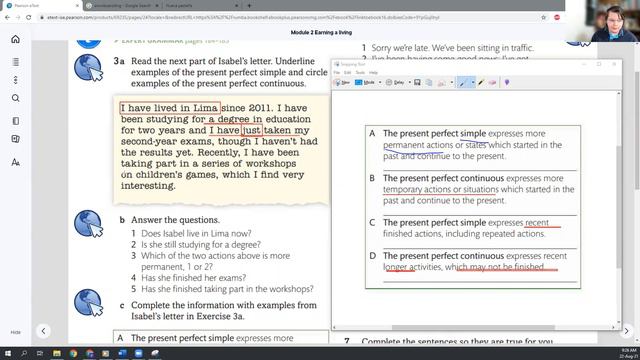Open the bookmarks icon in the sidebar
This screenshot has width=640, height=360.
(16, 121)
